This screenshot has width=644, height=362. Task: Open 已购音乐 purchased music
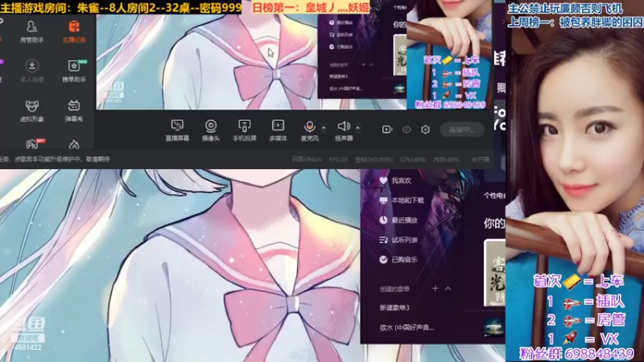click(405, 259)
